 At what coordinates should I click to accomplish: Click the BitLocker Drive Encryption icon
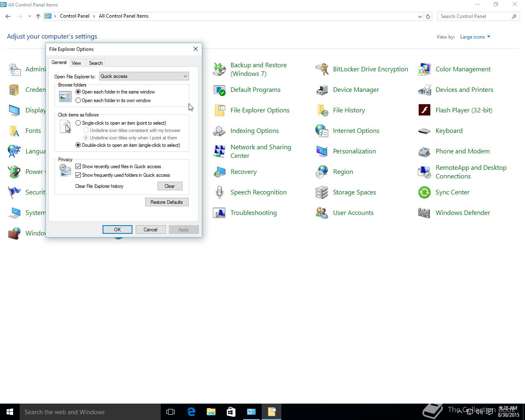322,69
